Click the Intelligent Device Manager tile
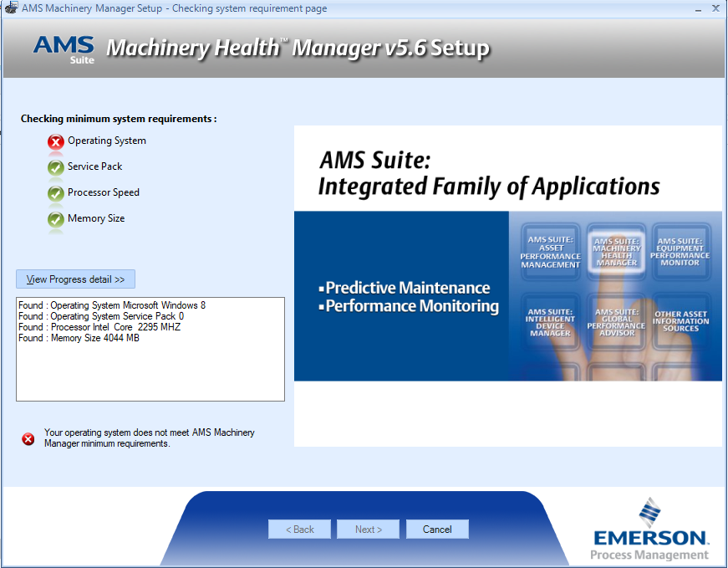This screenshot has height=568, width=728. (x=550, y=322)
